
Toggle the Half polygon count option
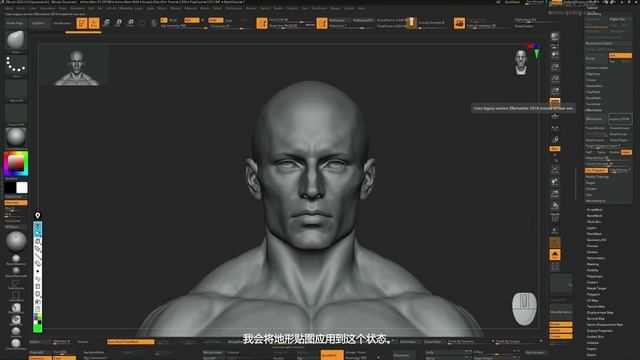589,152
